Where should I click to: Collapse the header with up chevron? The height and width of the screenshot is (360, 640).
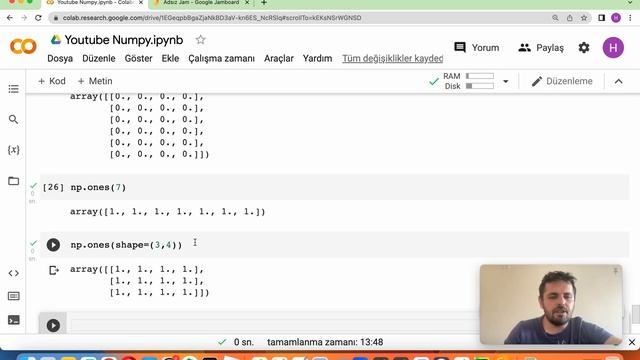pos(618,81)
